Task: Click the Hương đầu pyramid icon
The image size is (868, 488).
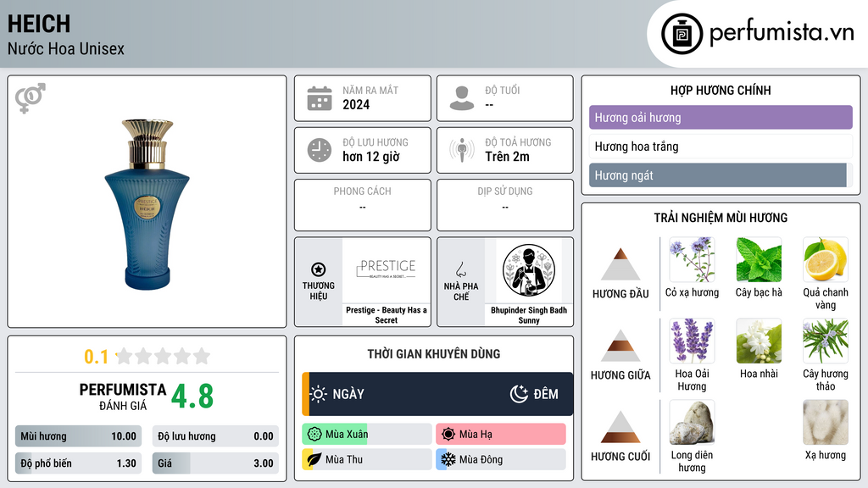Action: 620,264
